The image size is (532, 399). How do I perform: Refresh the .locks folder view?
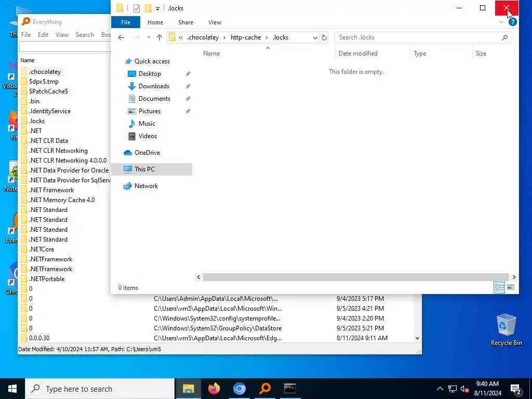coord(324,37)
